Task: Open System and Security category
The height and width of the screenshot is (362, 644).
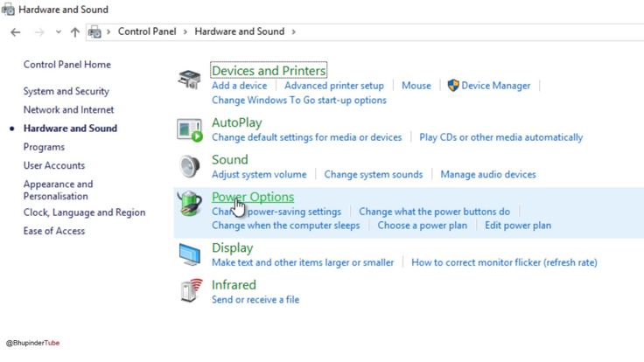Action: coord(66,91)
